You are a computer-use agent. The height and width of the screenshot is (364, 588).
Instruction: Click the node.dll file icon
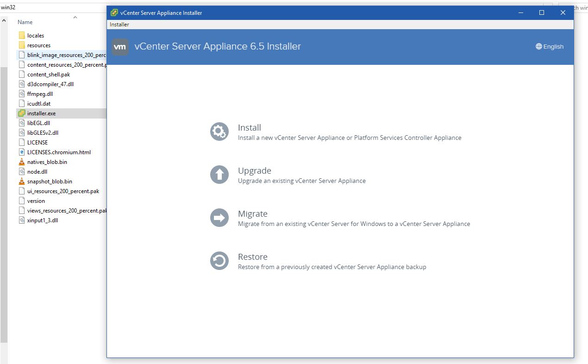point(22,171)
